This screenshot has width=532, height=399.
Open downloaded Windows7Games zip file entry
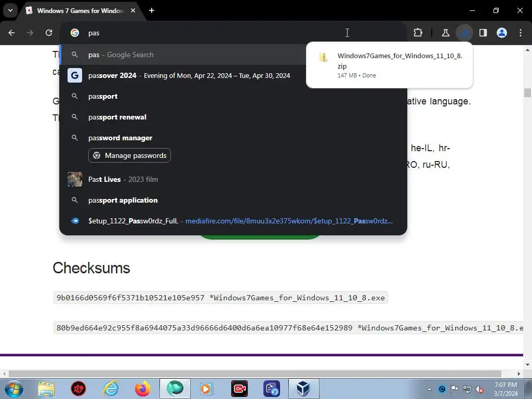coord(389,65)
